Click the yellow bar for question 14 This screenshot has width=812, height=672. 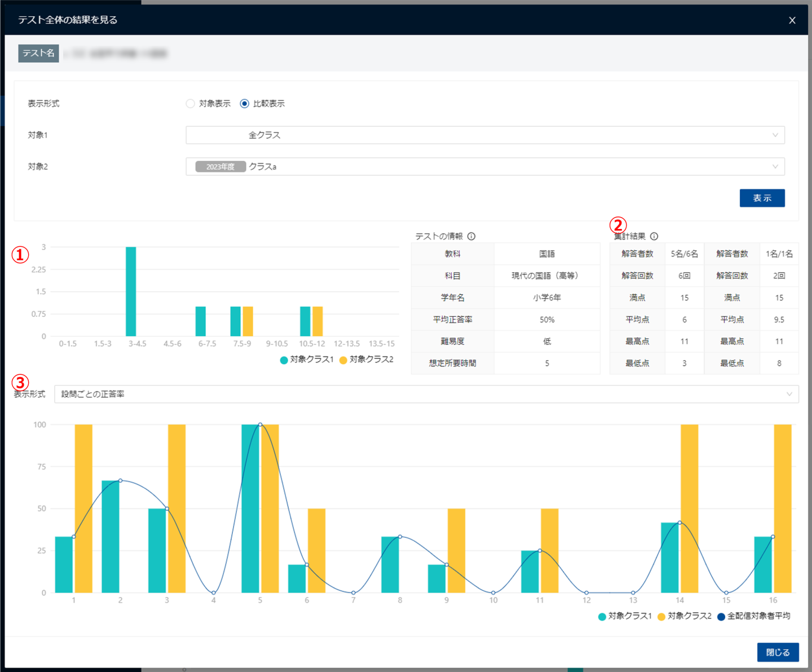tap(689, 507)
